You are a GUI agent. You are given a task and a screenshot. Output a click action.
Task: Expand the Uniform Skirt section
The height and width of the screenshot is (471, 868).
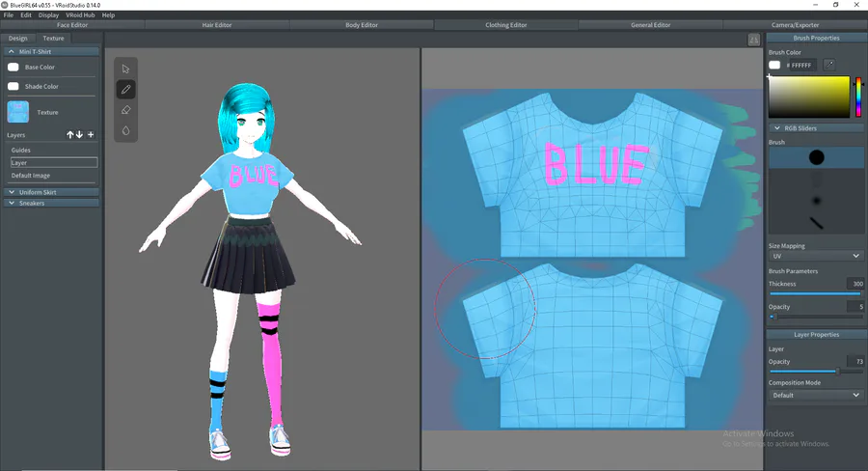(51, 192)
